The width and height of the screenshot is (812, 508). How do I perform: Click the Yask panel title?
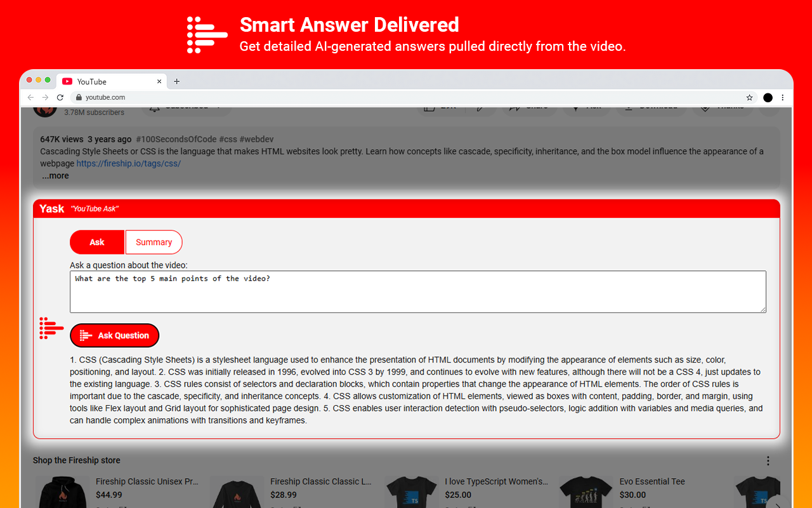51,209
